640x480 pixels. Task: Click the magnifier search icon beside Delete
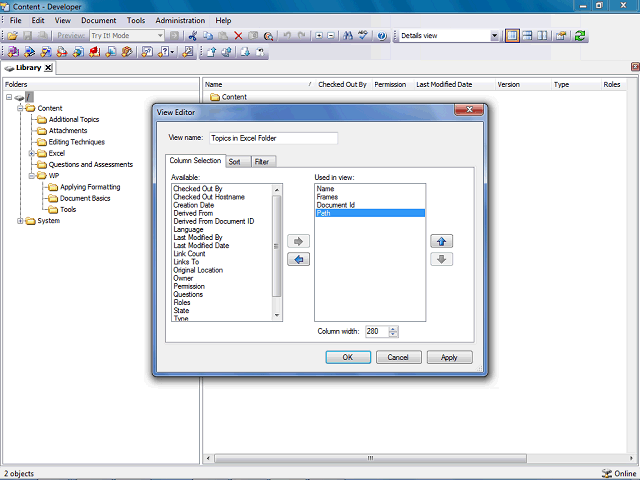tap(268, 36)
